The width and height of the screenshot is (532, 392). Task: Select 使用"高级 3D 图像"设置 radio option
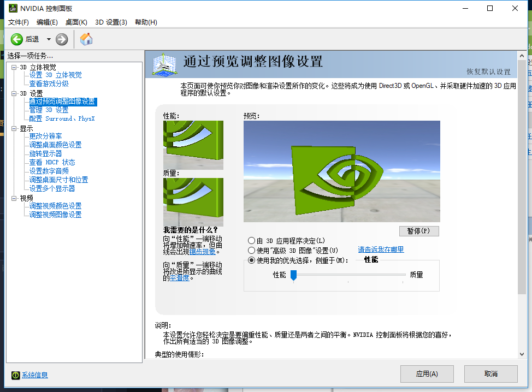[x=251, y=251]
